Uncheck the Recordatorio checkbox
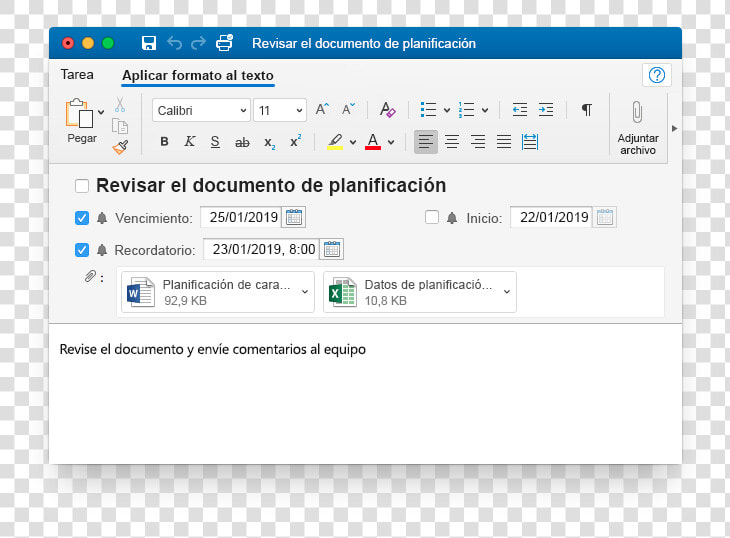The width and height of the screenshot is (730, 538). (82, 250)
